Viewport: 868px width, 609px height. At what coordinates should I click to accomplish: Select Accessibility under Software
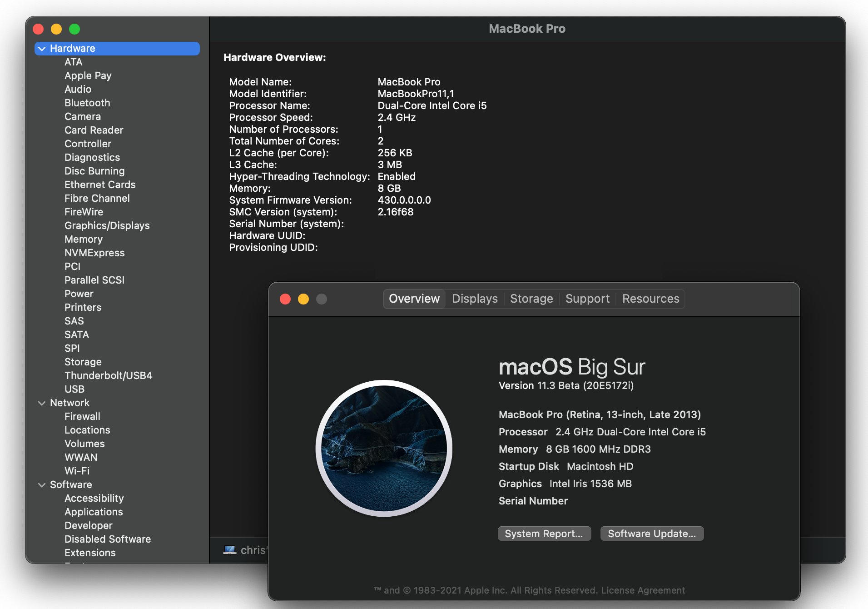click(x=94, y=499)
